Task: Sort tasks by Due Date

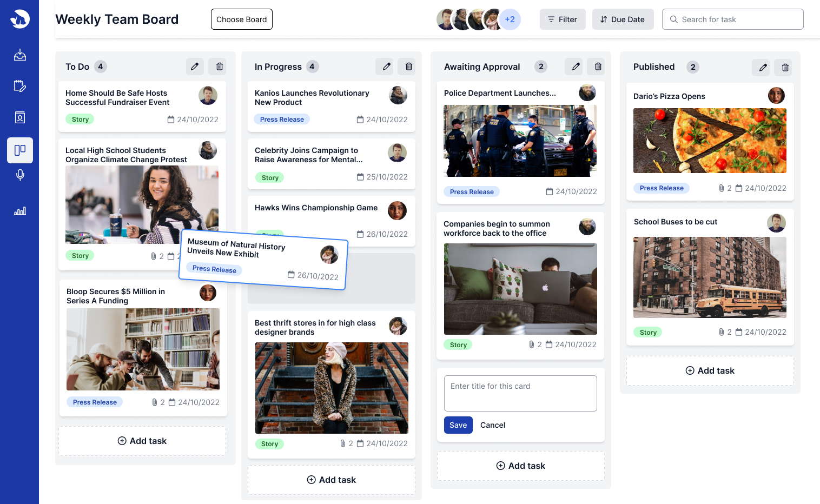Action: click(x=623, y=19)
